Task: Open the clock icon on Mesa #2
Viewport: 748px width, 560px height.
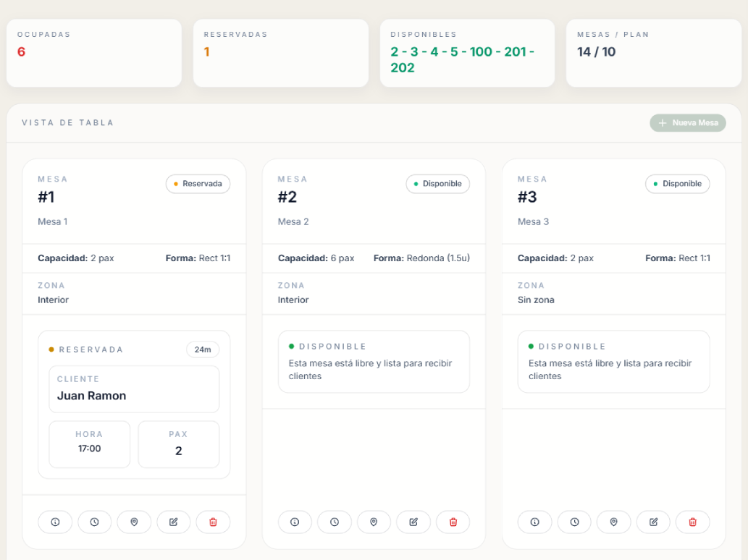Action: 334,522
